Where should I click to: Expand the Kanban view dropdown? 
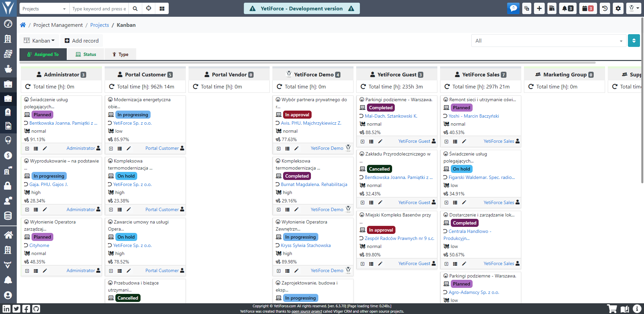click(x=39, y=41)
